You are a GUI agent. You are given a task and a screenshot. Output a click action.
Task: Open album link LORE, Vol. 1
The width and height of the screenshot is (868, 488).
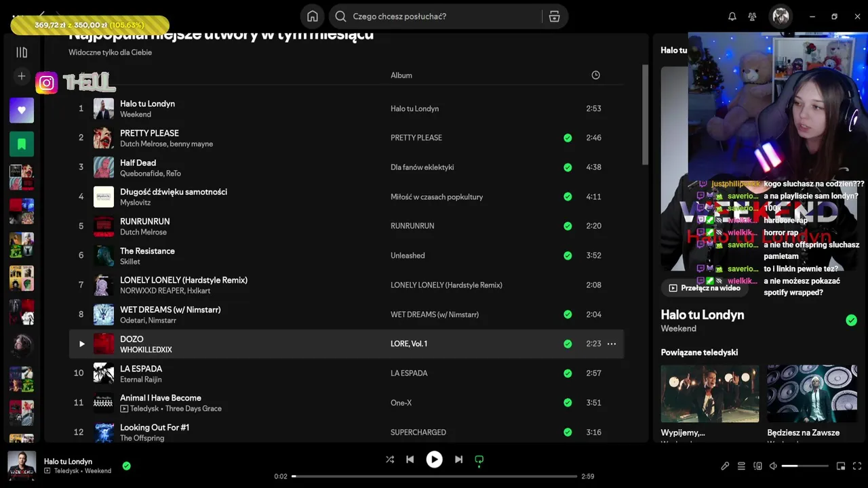point(409,344)
